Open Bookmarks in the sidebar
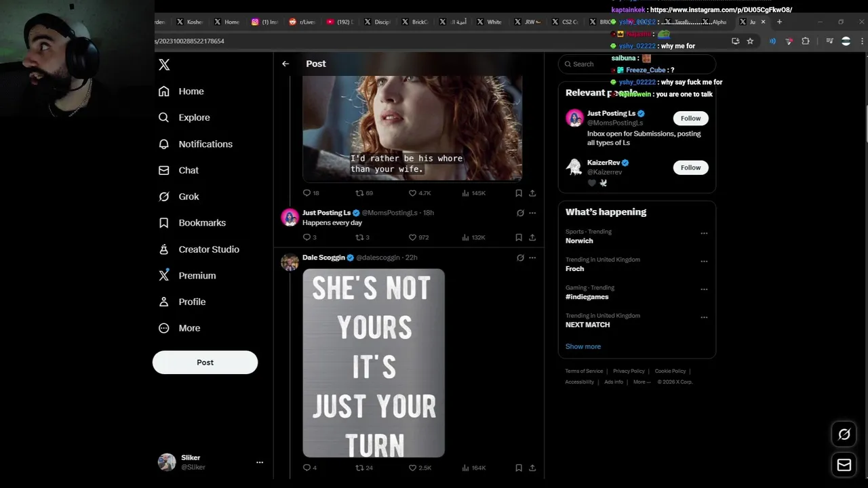Viewport: 868px width, 488px height. (x=192, y=223)
